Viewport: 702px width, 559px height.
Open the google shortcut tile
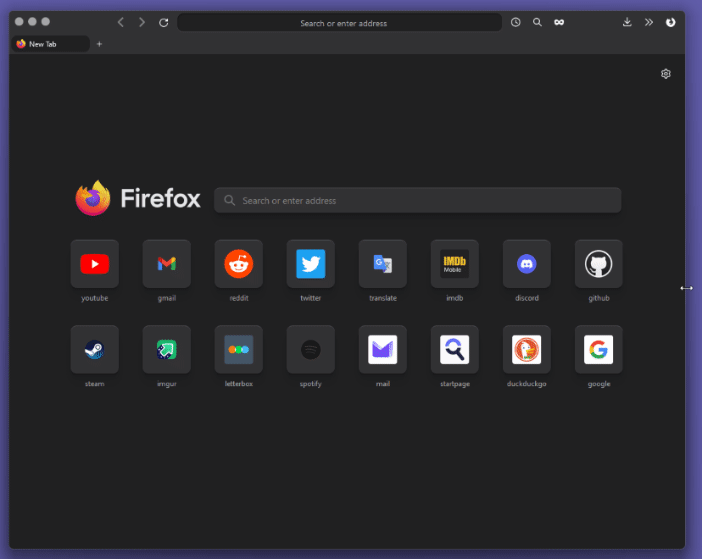(599, 350)
